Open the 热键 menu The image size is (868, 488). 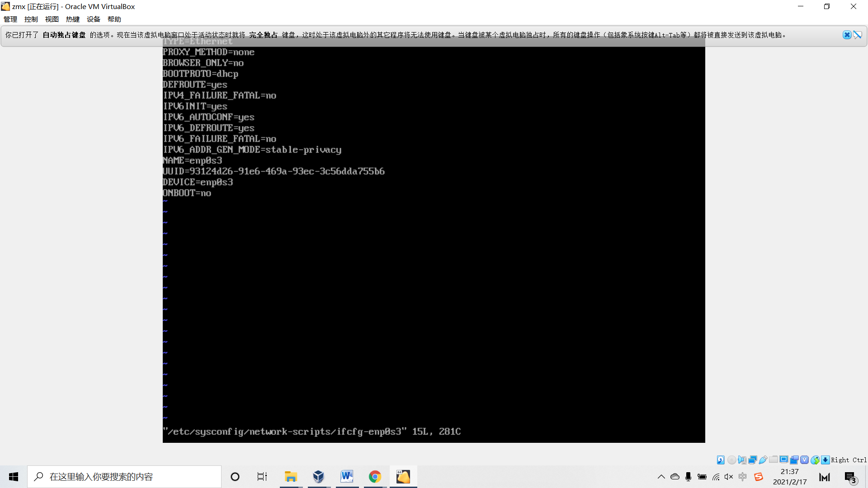pos(73,19)
